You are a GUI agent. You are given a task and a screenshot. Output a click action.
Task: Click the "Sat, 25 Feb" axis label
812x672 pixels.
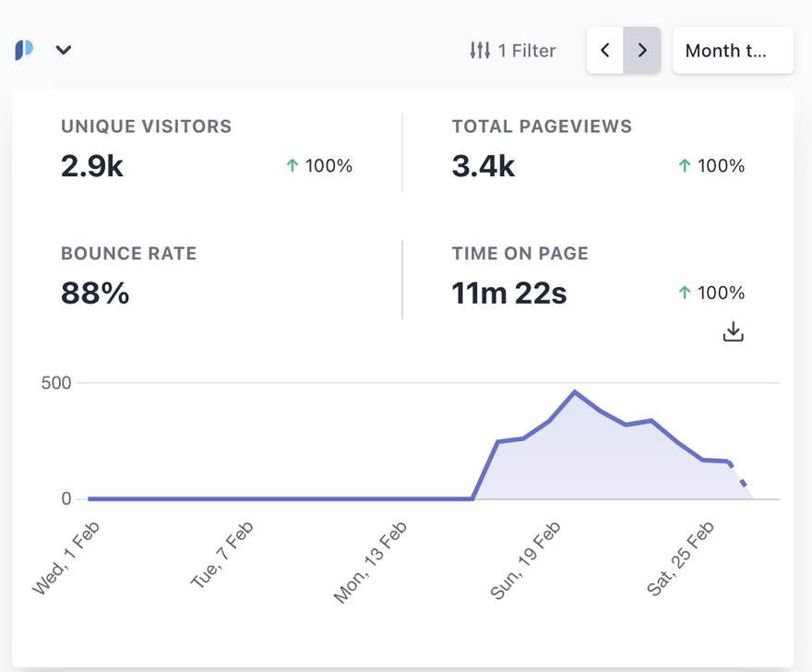[x=681, y=558]
